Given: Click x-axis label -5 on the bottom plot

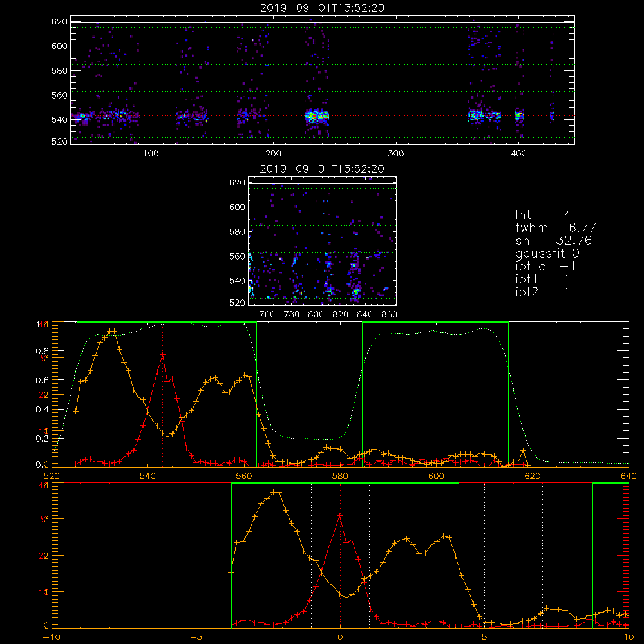Looking at the screenshot, I should (x=196, y=638).
